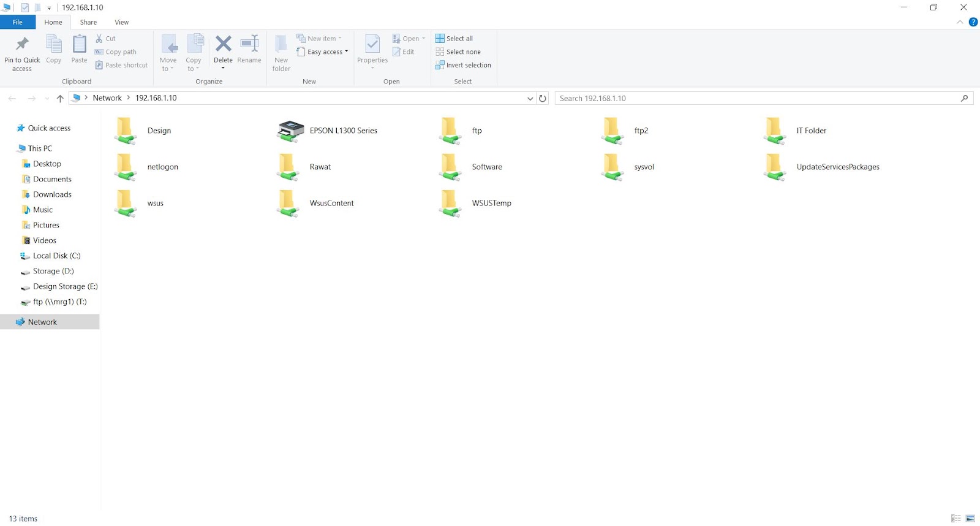Click the Copy icon in Clipboard group
The height and width of the screenshot is (526, 980).
pos(54,44)
